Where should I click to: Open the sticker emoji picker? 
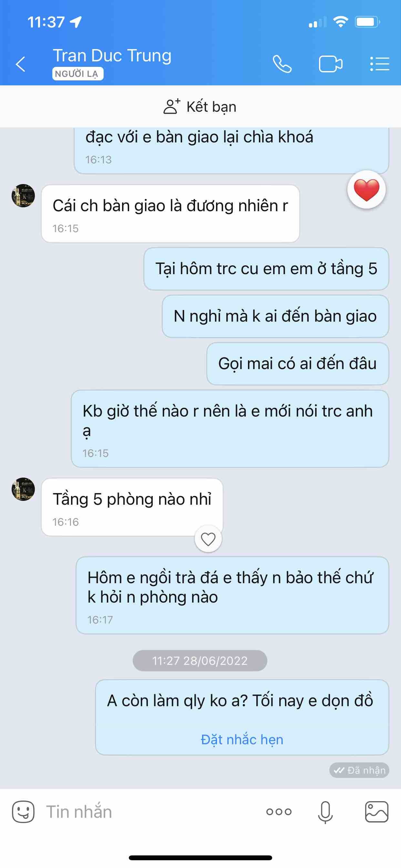tap(23, 812)
